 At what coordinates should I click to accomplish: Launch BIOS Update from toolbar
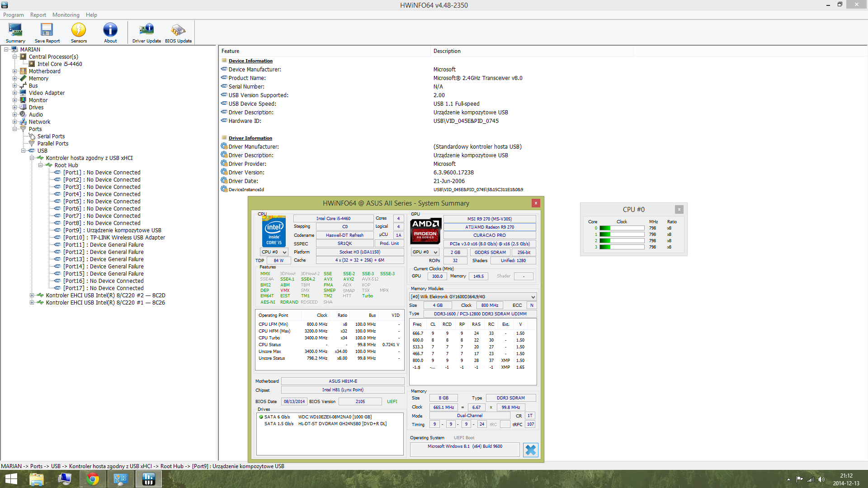178,33
